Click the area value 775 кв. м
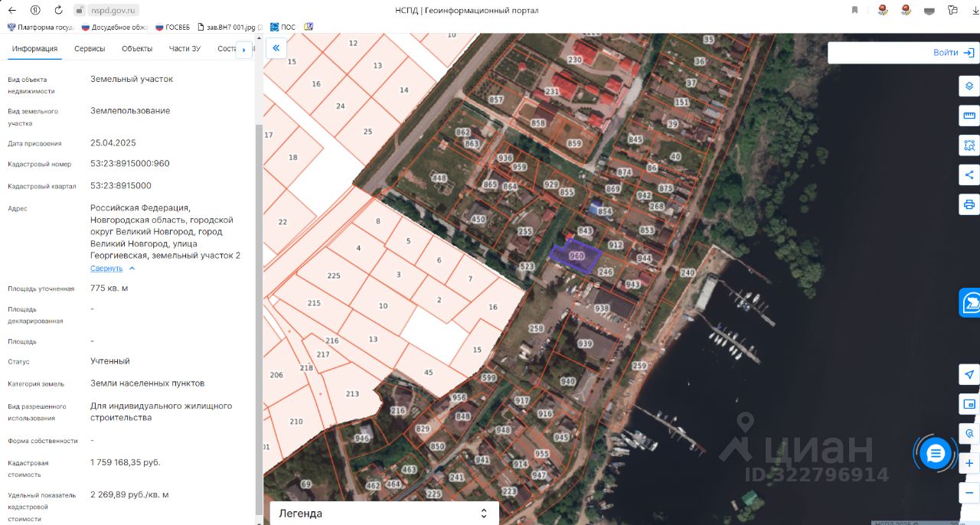The height and width of the screenshot is (525, 980). pyautogui.click(x=109, y=288)
